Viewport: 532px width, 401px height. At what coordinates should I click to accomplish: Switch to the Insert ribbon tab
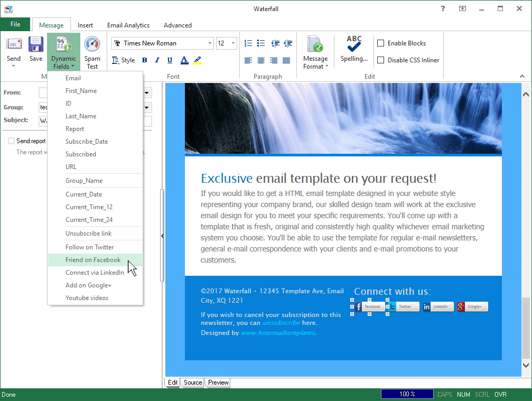[85, 25]
